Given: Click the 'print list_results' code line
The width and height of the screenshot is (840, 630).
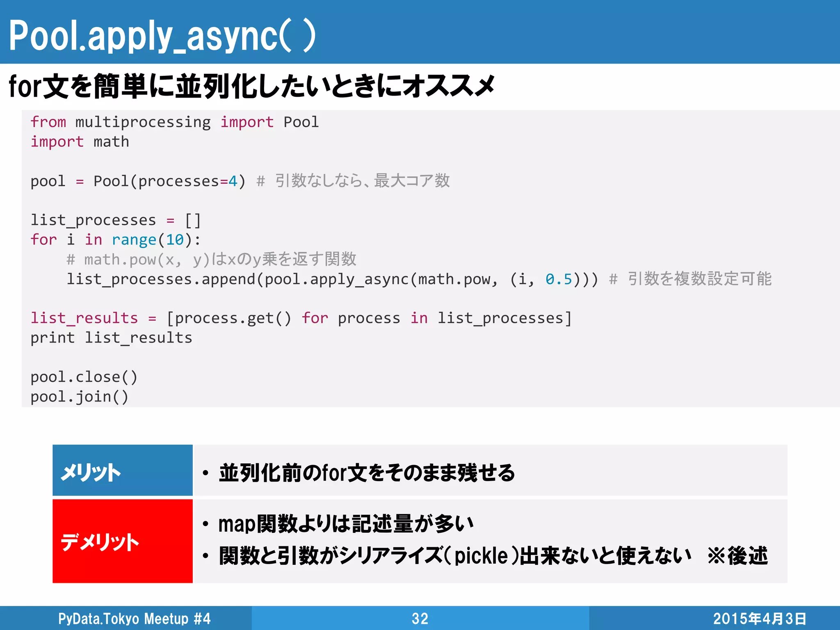Looking at the screenshot, I should tap(111, 338).
